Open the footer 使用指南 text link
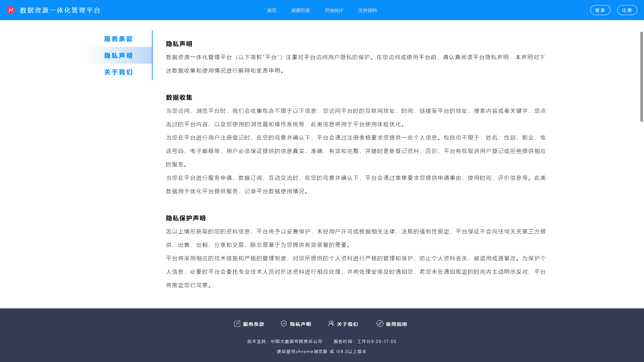Viewport: 644px width, 362px height. click(396, 324)
